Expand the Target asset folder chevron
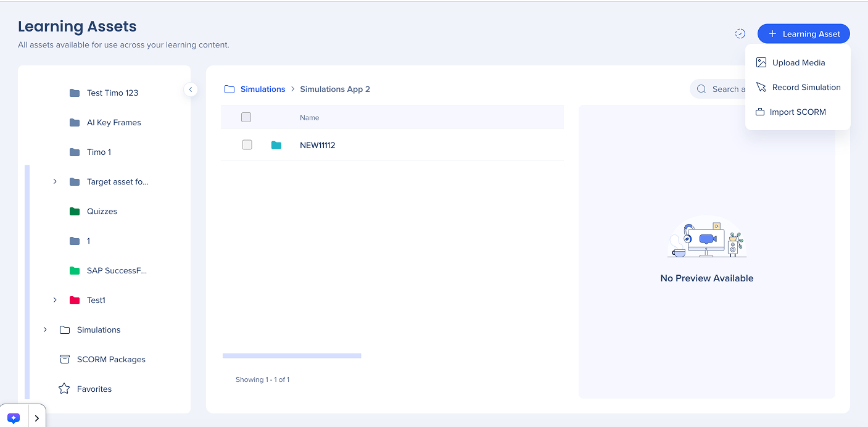The height and width of the screenshot is (427, 868). coord(55,182)
